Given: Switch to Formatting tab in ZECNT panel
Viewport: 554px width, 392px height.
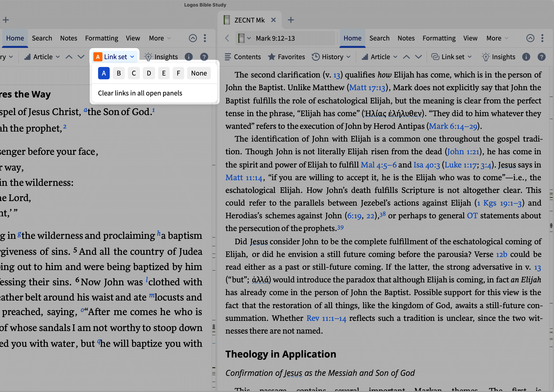Looking at the screenshot, I should 439,38.
